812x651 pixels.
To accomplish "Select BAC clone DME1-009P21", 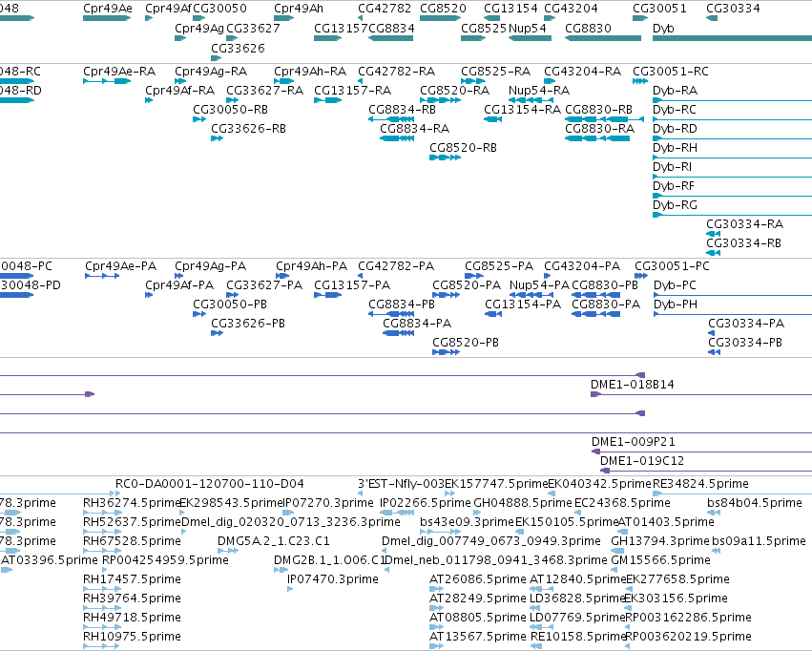I will 701,451.
